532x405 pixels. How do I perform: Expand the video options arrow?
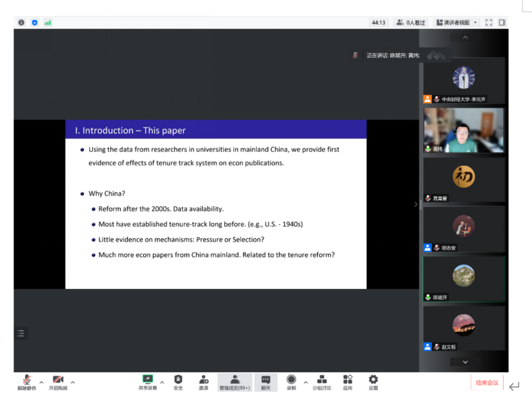click(72, 383)
